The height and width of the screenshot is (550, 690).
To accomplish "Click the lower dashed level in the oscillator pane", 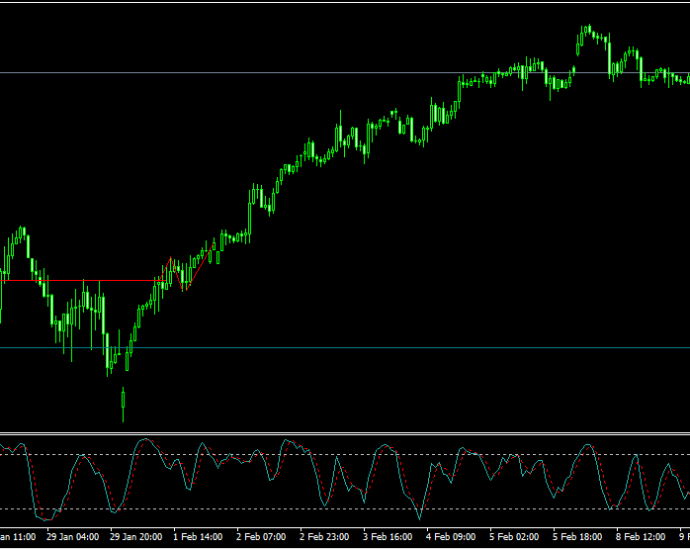I will pos(345,509).
